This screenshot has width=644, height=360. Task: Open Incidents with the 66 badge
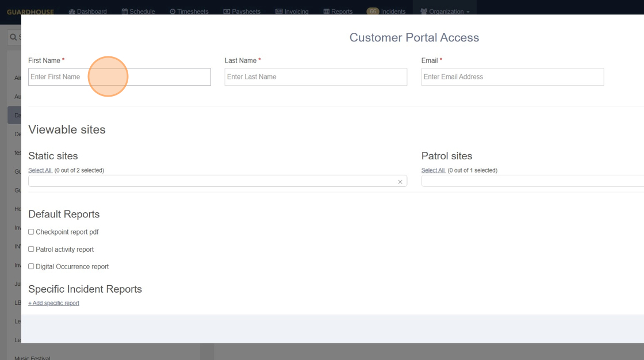[386, 11]
